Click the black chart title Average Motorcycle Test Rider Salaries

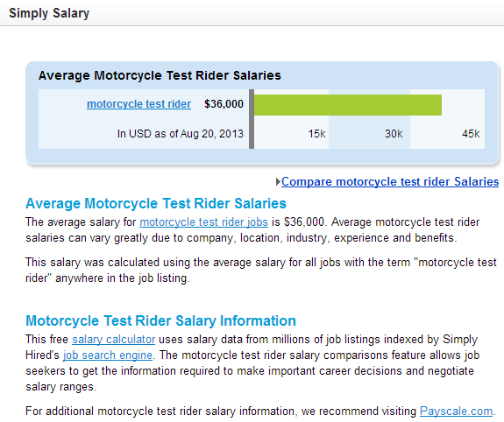coord(160,75)
